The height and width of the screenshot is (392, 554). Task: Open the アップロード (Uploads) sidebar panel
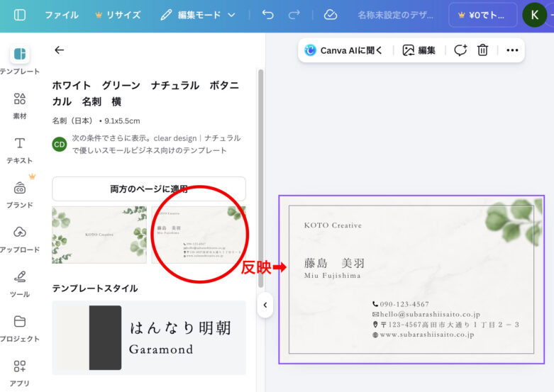pyautogui.click(x=20, y=239)
